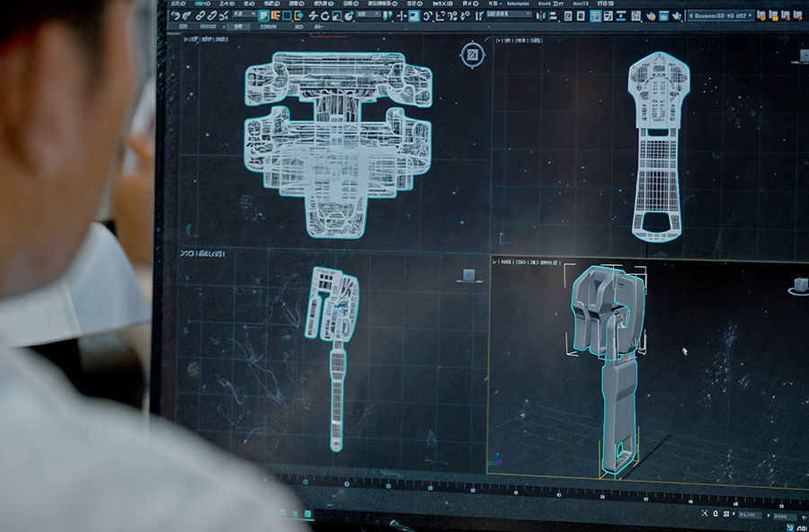Image resolution: width=809 pixels, height=532 pixels.
Task: Toggle the highlighted square icon after crosshair
Action: pyautogui.click(x=413, y=16)
